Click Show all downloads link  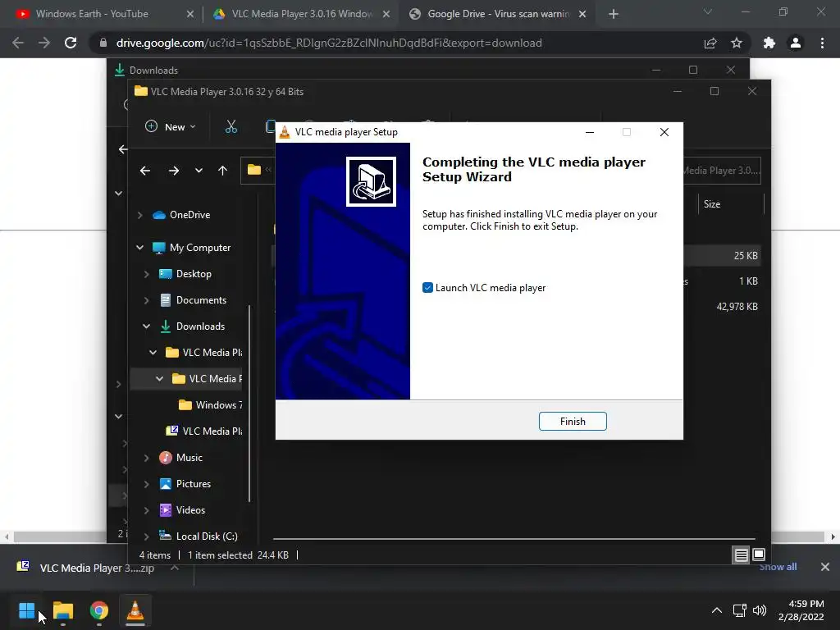[778, 567]
